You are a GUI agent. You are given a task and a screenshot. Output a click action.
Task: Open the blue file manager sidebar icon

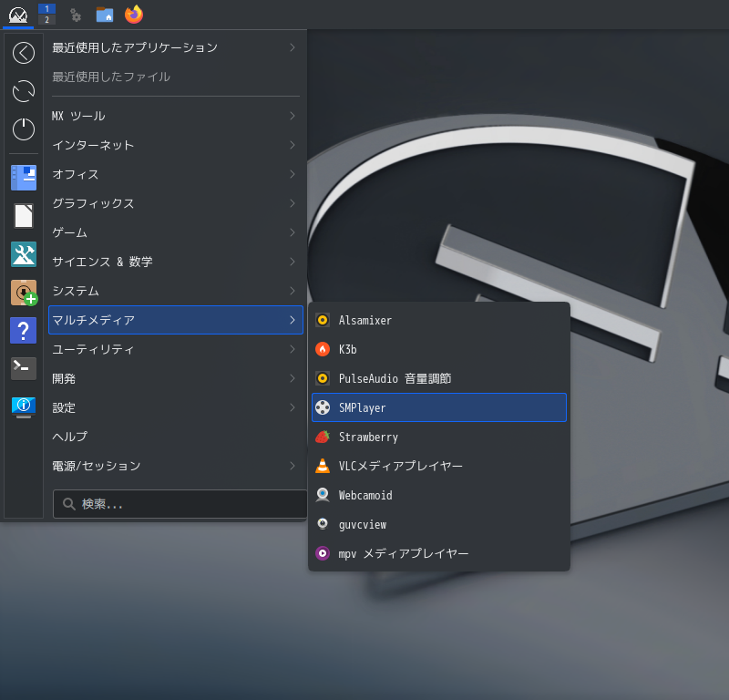click(x=24, y=178)
